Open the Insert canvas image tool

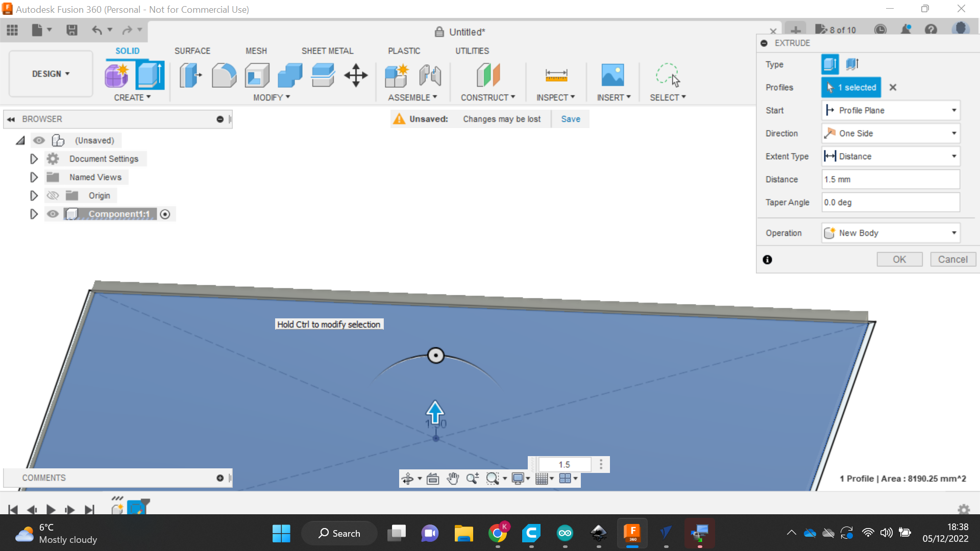point(613,75)
